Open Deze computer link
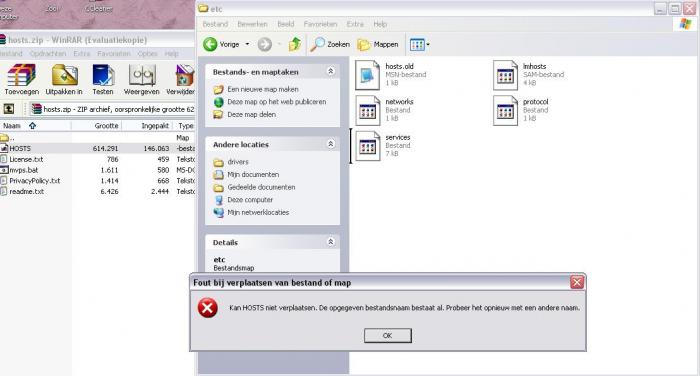The width and height of the screenshot is (700, 376). [x=250, y=200]
